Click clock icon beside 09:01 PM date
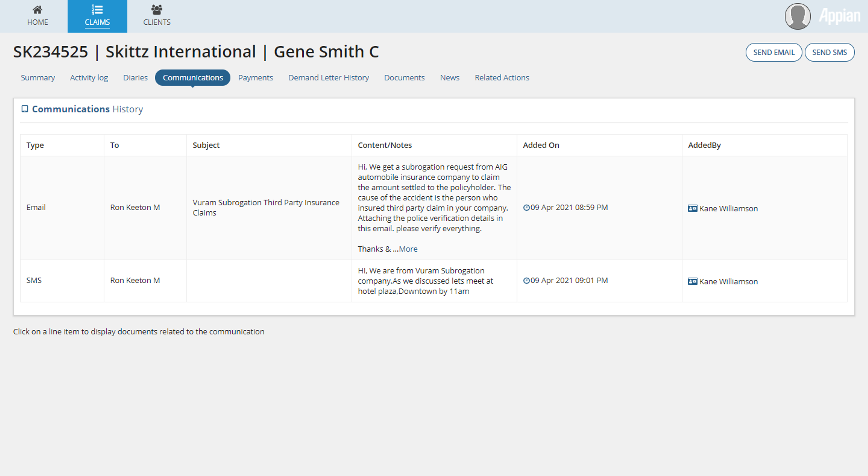 click(x=526, y=280)
